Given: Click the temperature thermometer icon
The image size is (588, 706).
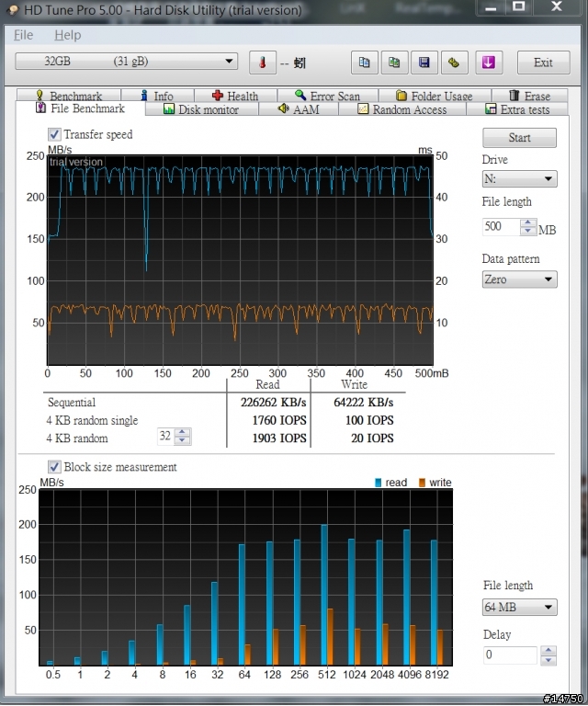Looking at the screenshot, I should [262, 63].
